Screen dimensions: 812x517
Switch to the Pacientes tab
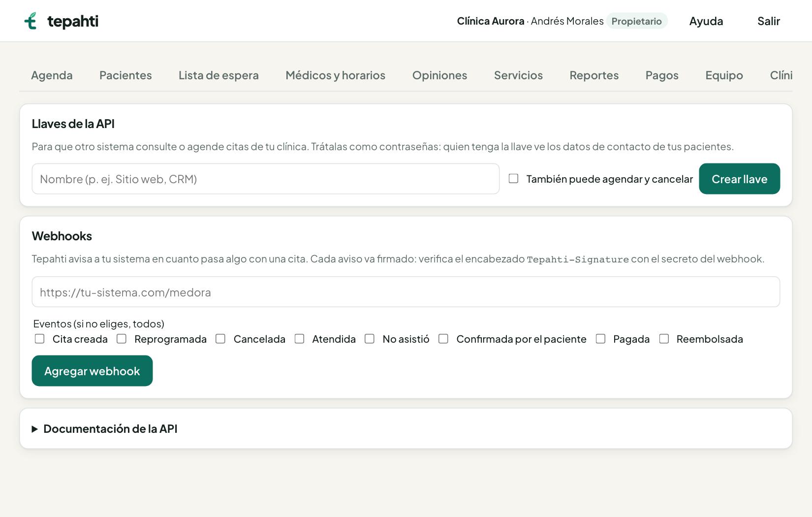pyautogui.click(x=125, y=75)
